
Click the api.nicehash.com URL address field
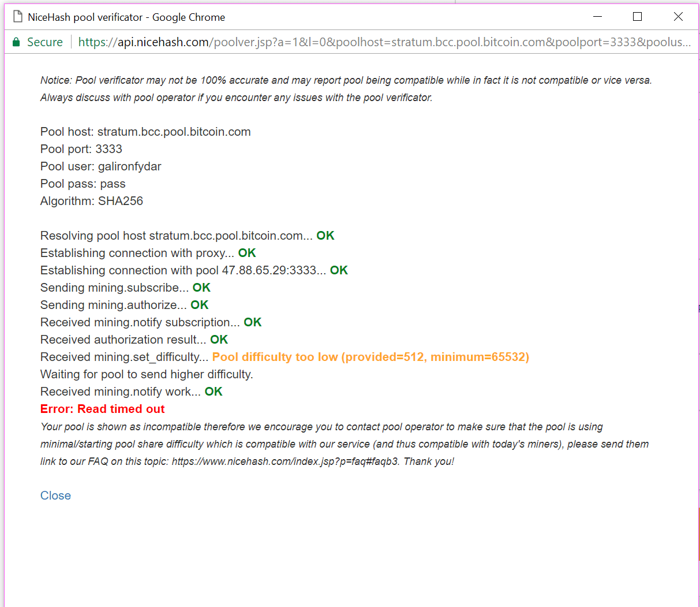point(384,42)
